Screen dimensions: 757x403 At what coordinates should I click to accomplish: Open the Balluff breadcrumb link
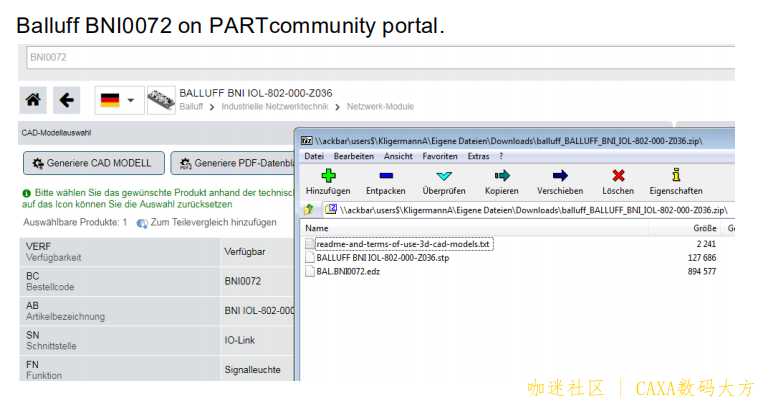coord(191,107)
